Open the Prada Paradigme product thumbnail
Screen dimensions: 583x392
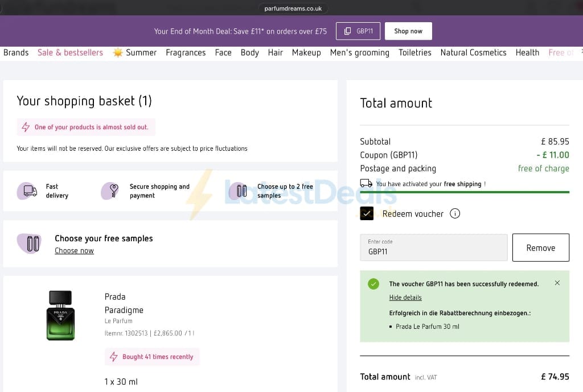(x=60, y=315)
